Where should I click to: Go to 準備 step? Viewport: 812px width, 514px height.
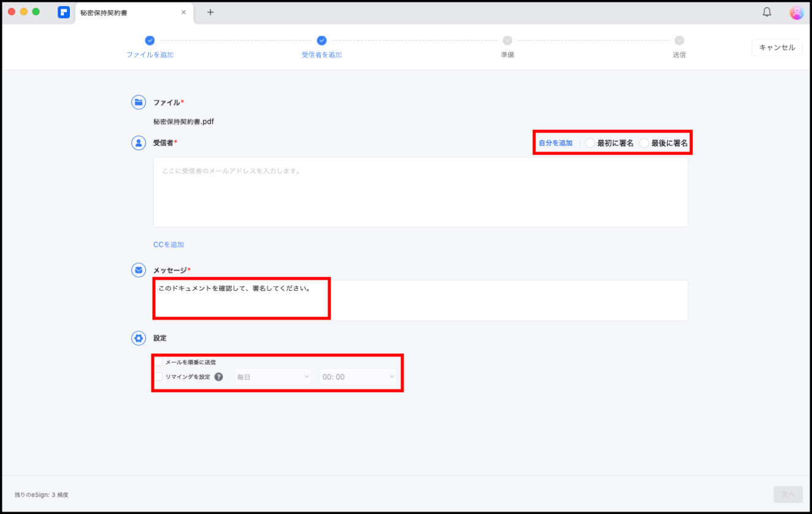pyautogui.click(x=507, y=47)
